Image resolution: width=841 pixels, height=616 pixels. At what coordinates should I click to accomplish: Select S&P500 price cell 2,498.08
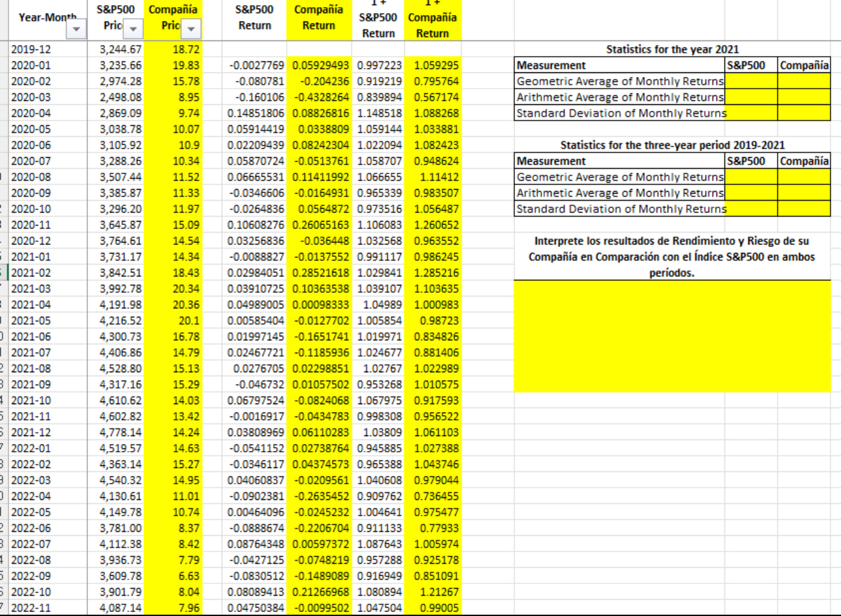pos(116,97)
